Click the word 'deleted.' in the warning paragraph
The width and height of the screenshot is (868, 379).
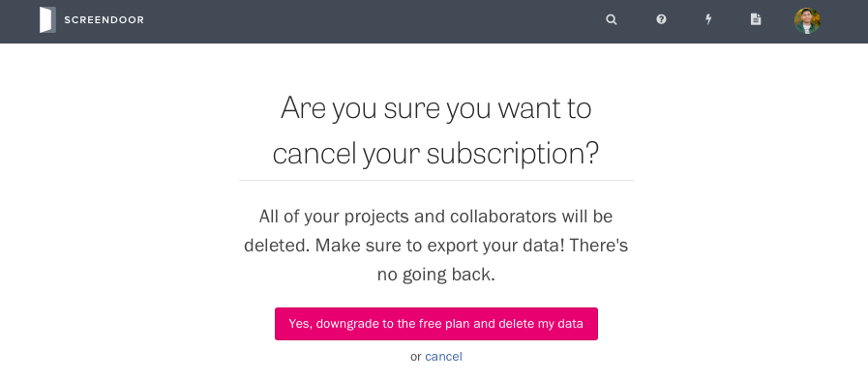(x=277, y=246)
